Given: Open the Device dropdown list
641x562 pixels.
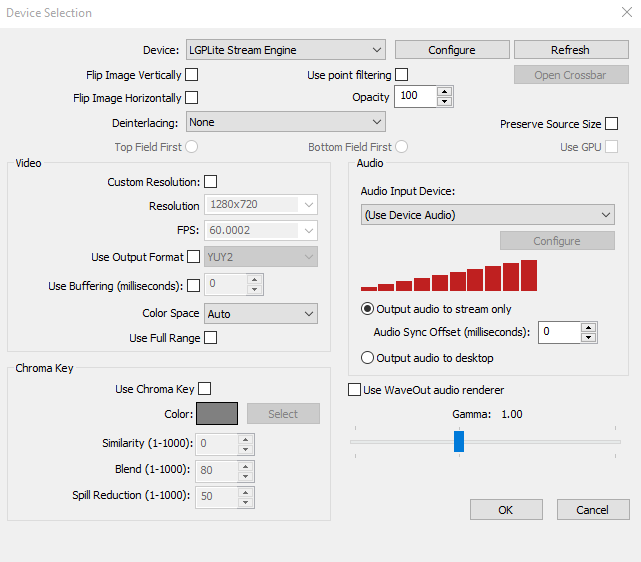Looking at the screenshot, I should coord(286,50).
